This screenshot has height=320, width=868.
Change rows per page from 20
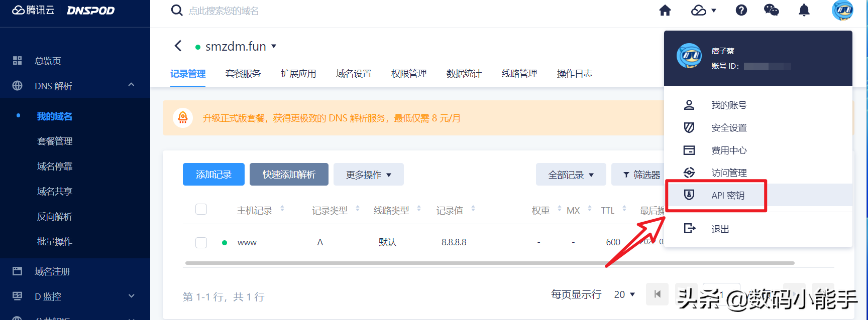point(624,294)
